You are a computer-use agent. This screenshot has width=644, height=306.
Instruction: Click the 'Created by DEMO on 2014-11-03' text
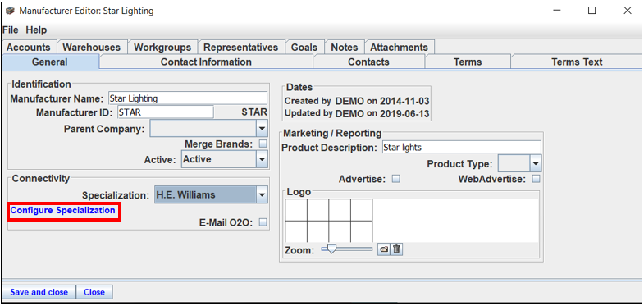tap(358, 101)
